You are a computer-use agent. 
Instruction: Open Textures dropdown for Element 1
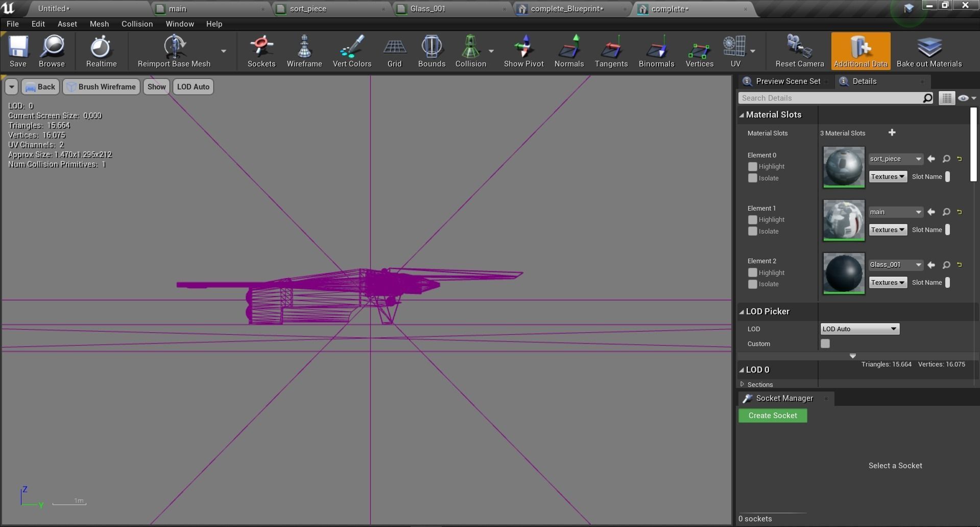tap(888, 230)
